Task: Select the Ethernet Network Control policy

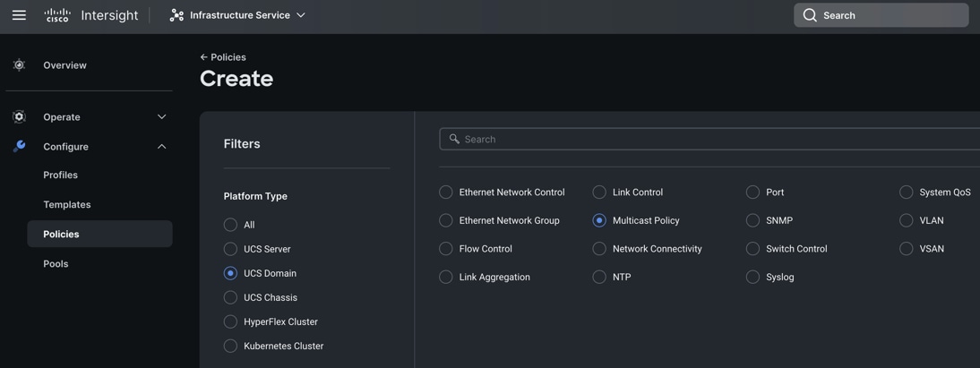Action: [x=446, y=193]
